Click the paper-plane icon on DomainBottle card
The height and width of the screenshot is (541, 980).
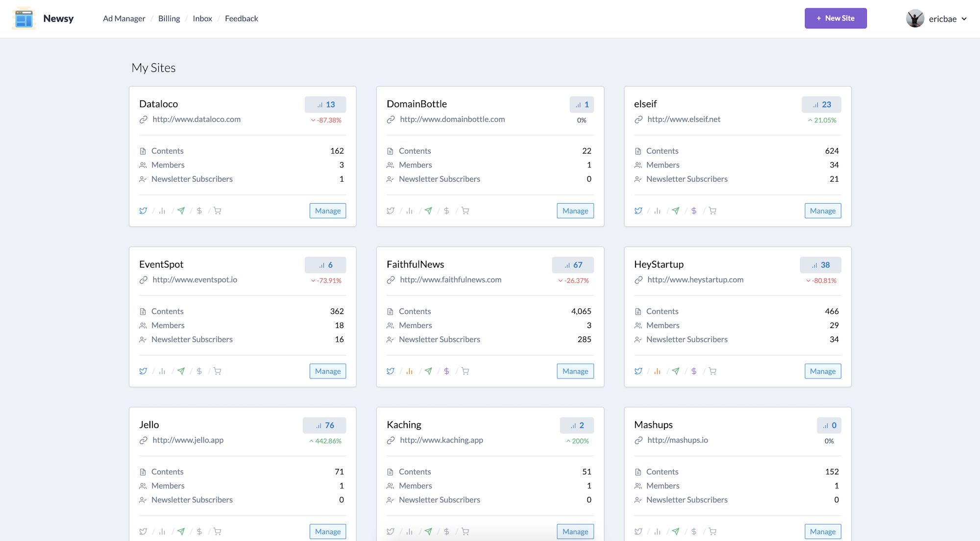[x=428, y=211]
